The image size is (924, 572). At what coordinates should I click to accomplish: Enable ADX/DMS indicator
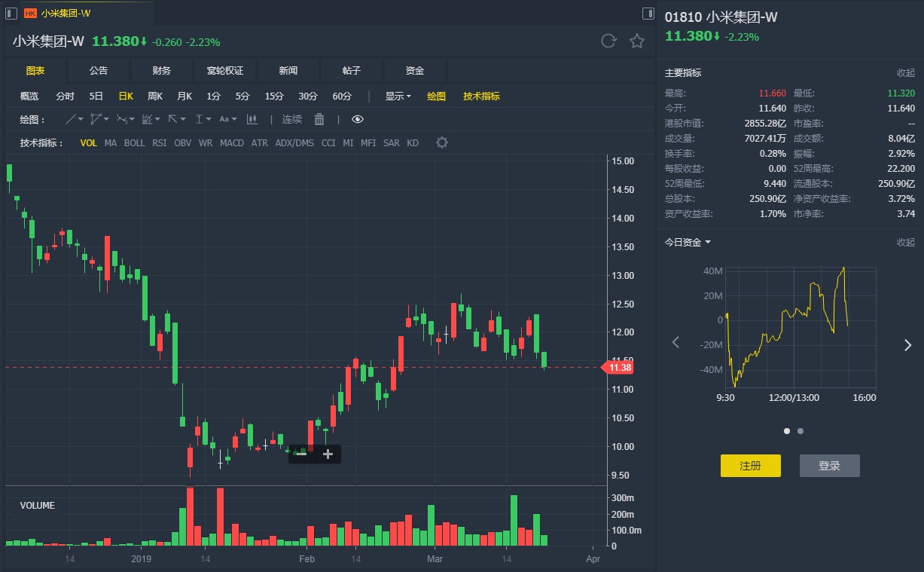coord(294,142)
